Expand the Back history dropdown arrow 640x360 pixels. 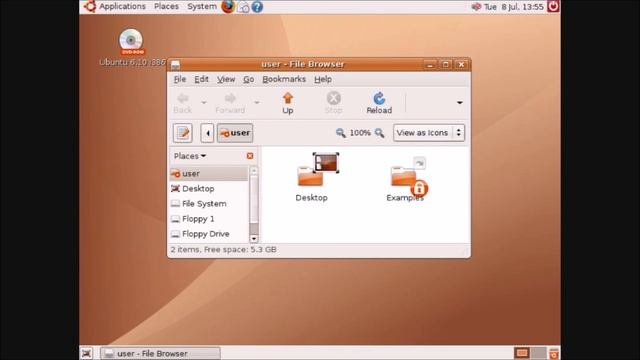[x=204, y=102]
